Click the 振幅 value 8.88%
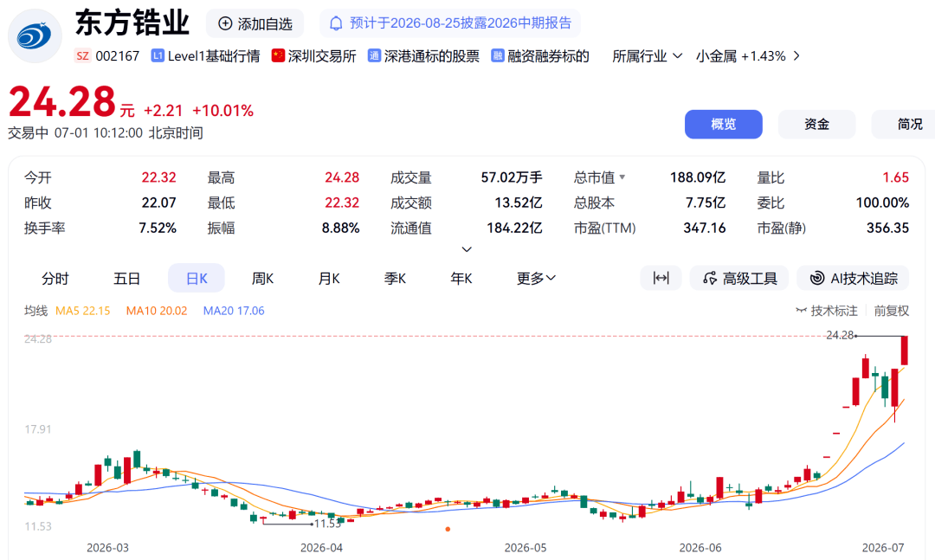935x560 pixels. click(x=340, y=228)
